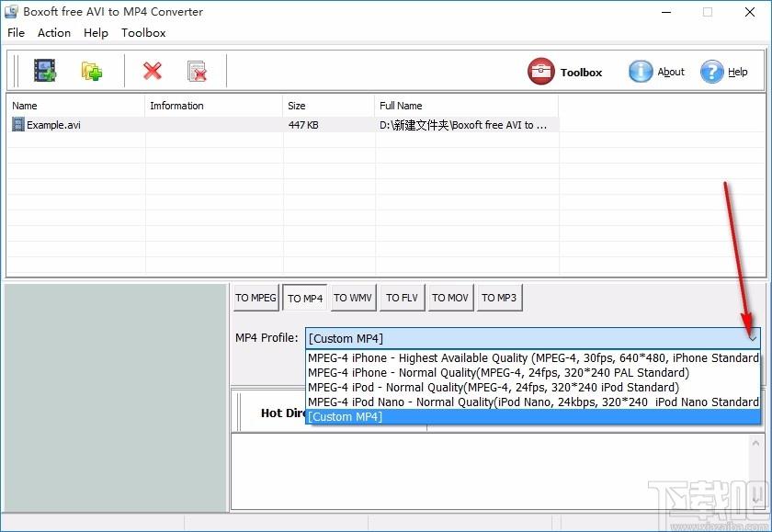Click the Add folder icon
This screenshot has width=772, height=532.
click(x=92, y=71)
